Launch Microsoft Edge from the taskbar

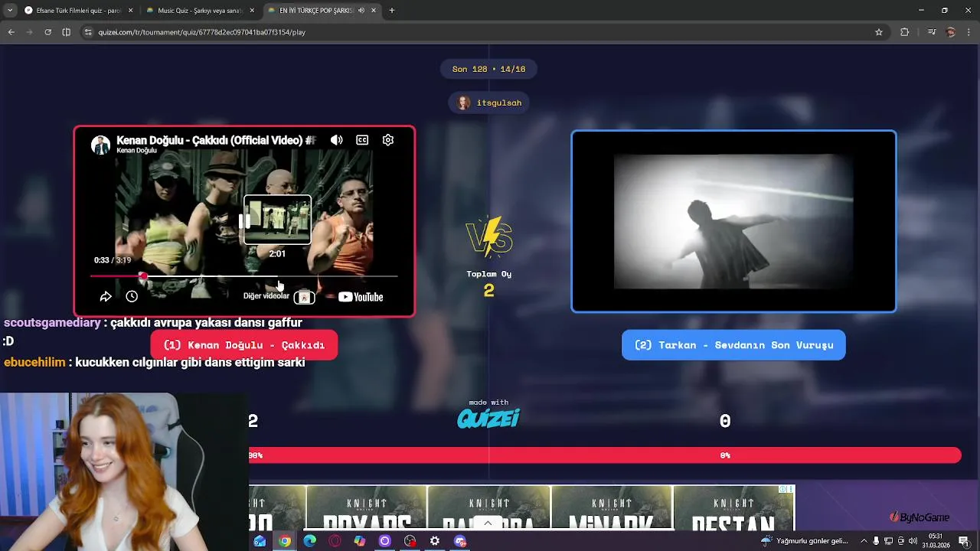310,541
